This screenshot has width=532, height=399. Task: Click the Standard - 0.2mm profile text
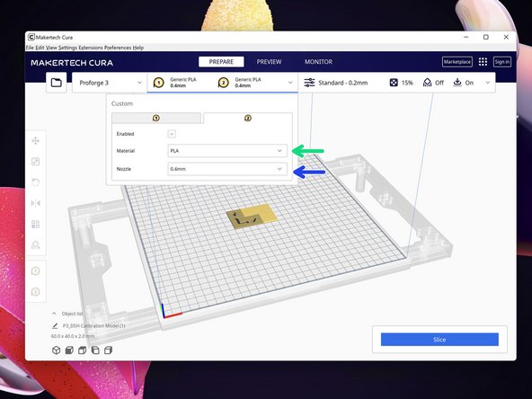coord(343,83)
